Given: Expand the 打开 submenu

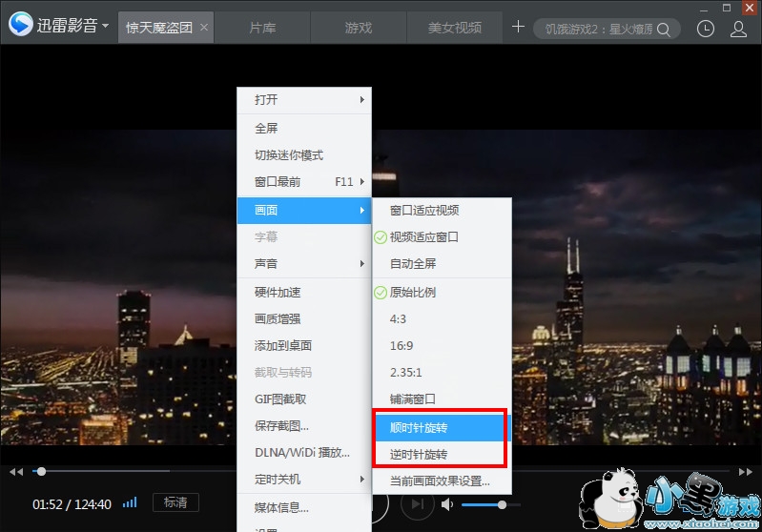Looking at the screenshot, I should (x=304, y=99).
